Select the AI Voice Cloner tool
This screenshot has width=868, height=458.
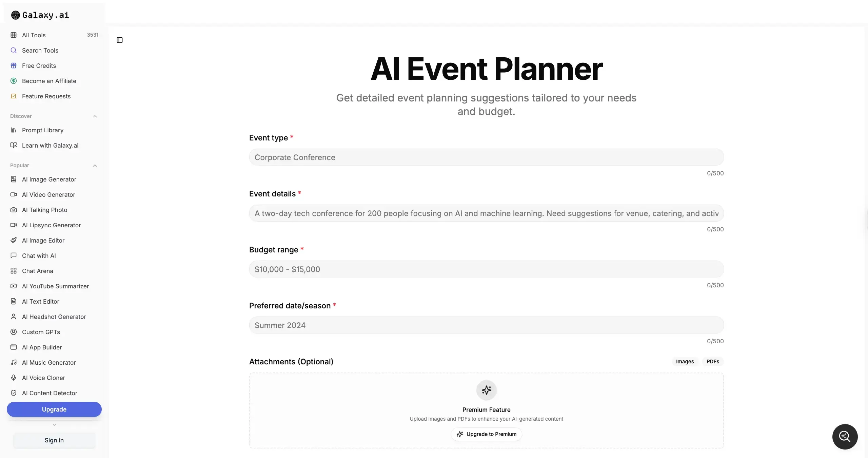(43, 378)
